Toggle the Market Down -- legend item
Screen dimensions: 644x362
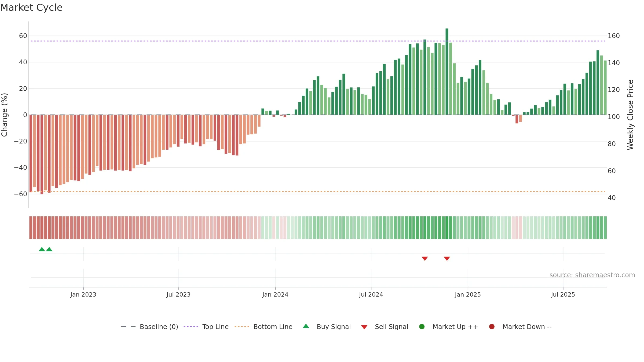(520, 327)
